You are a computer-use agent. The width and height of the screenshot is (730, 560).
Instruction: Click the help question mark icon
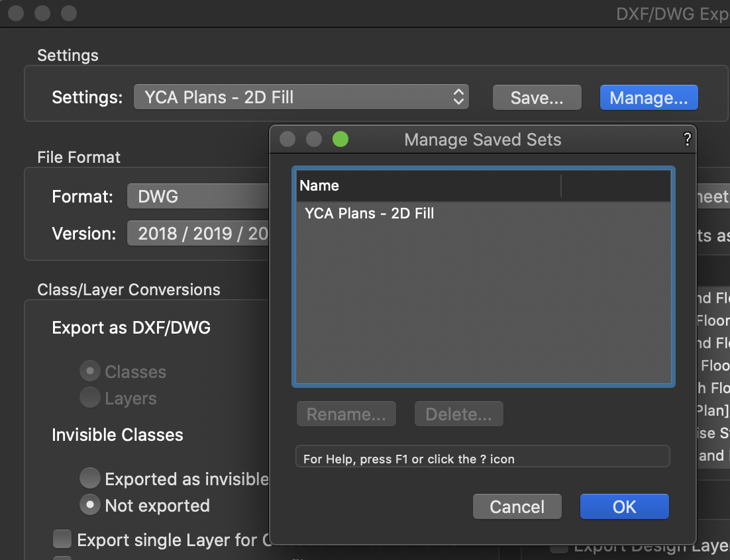tap(687, 140)
